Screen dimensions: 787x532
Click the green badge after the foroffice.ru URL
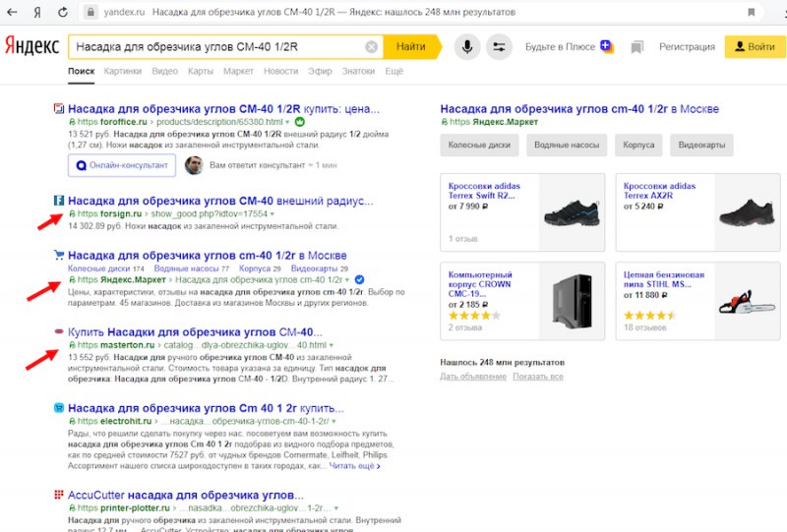tap(300, 122)
